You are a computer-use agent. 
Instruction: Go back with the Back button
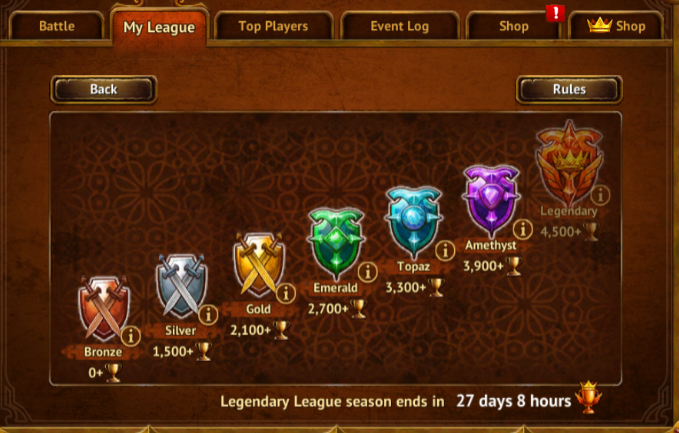pyautogui.click(x=103, y=90)
